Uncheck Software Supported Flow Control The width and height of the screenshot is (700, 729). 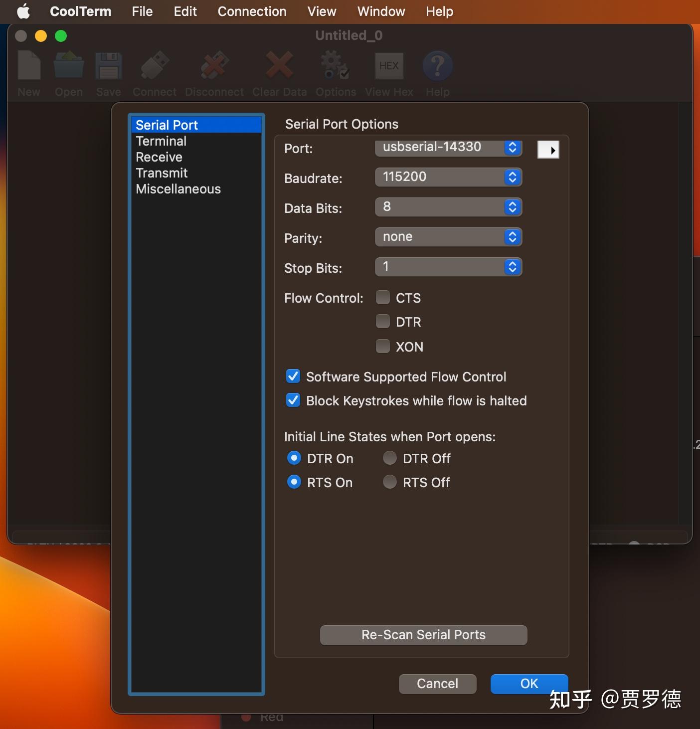pyautogui.click(x=293, y=376)
